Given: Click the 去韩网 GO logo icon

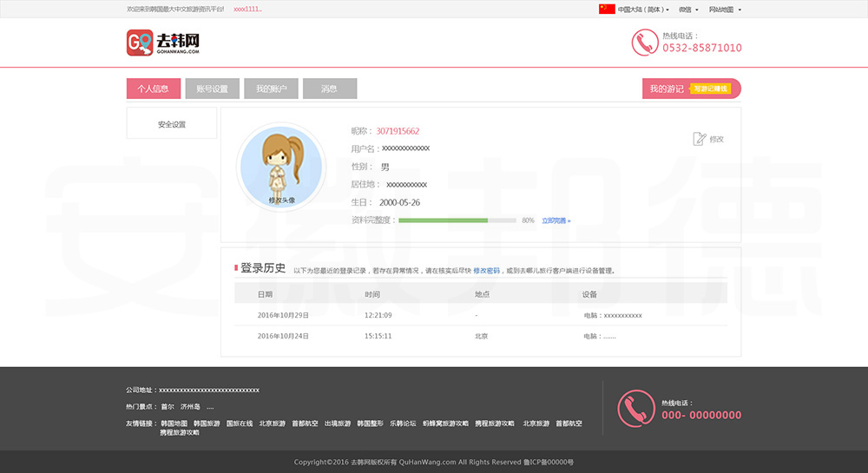Looking at the screenshot, I should 140,43.
